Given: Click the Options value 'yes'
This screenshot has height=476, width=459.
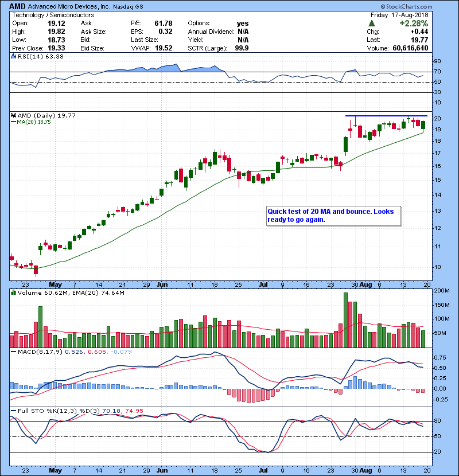Looking at the screenshot, I should pyautogui.click(x=243, y=24).
